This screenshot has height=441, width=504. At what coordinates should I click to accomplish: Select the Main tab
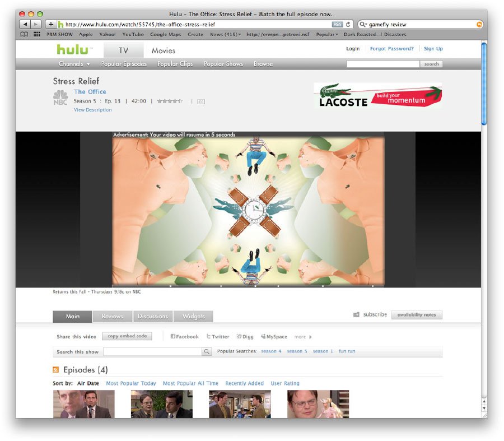pos(72,317)
